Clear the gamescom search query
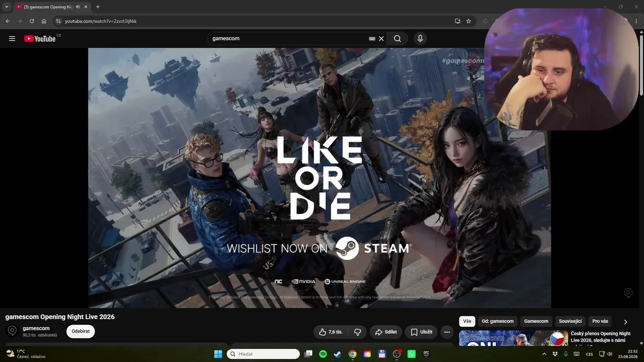The image size is (644, 362). (x=381, y=39)
